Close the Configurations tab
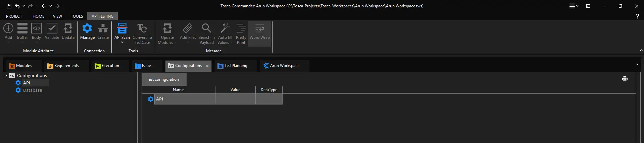644x143 pixels. (207, 66)
